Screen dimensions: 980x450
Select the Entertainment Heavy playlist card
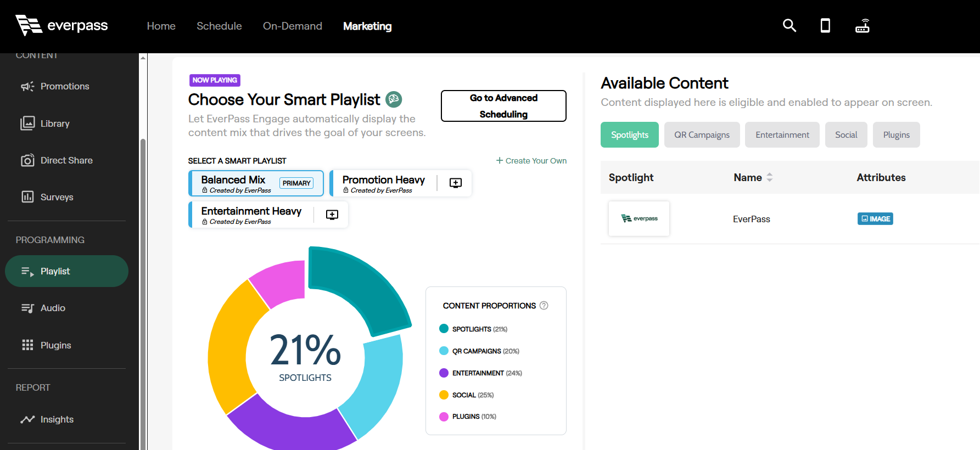click(251, 215)
